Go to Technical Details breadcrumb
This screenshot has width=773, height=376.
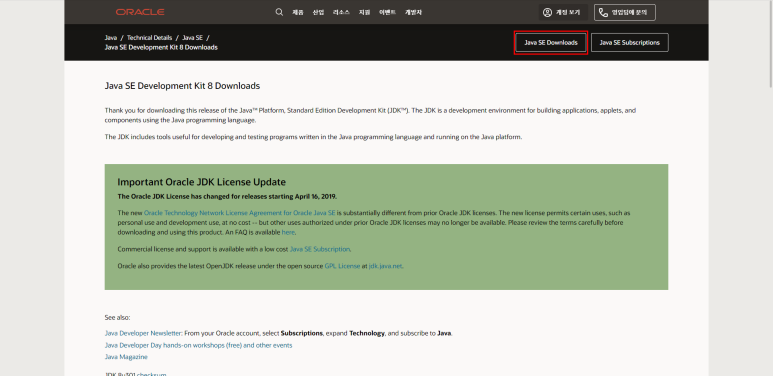pyautogui.click(x=149, y=37)
